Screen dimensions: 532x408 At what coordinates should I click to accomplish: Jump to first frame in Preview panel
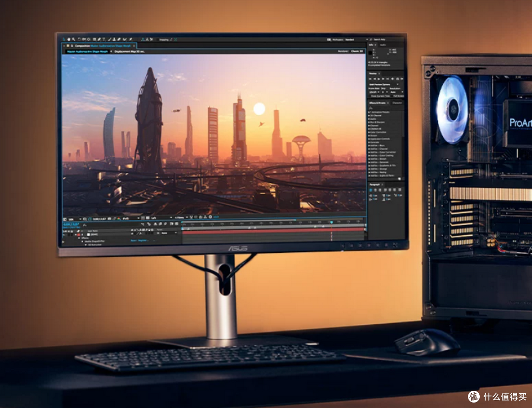coord(370,79)
